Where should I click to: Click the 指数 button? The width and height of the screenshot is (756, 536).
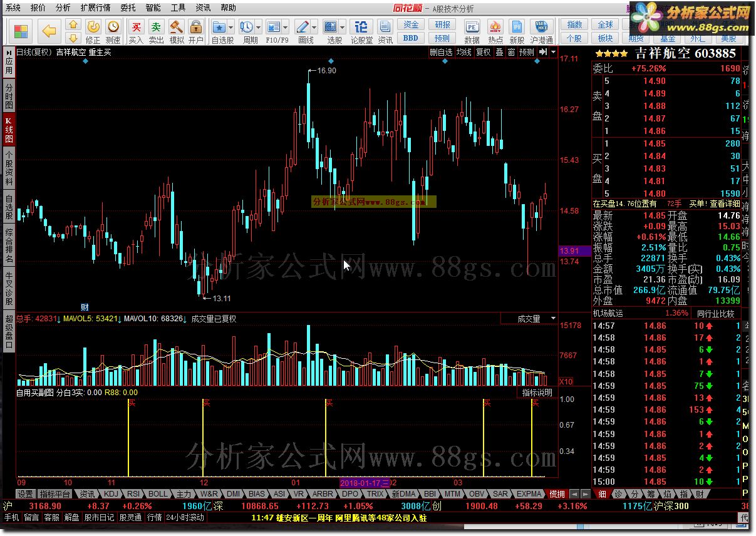(x=574, y=24)
